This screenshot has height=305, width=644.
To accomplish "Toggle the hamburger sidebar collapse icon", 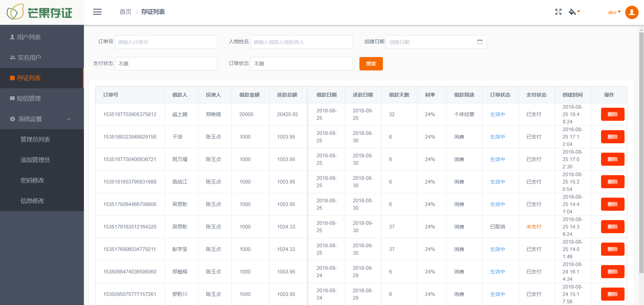I will pos(97,12).
